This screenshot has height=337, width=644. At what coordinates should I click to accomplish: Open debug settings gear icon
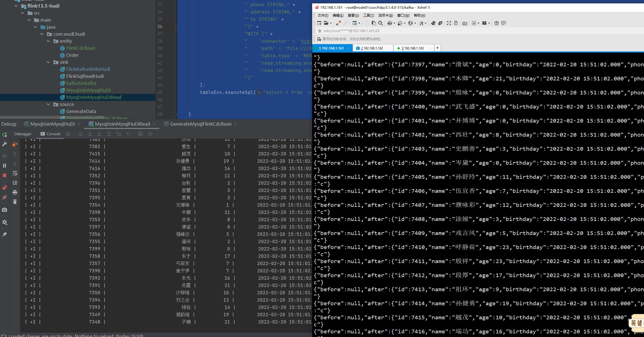click(4, 222)
